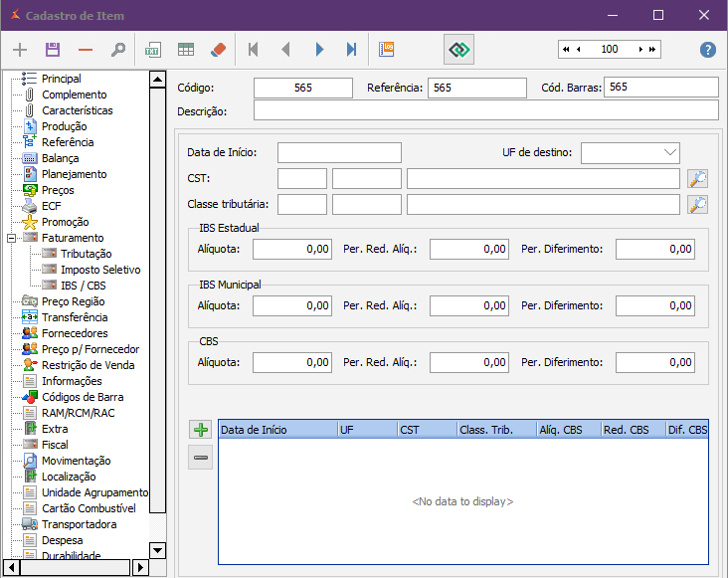
Task: Open help with the blue question icon
Action: 708,50
